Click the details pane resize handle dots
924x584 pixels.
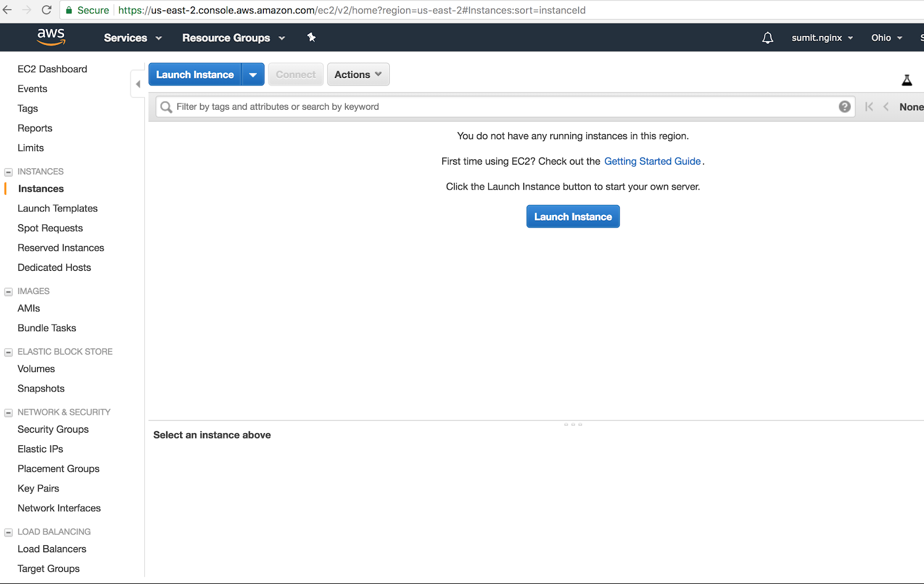573,425
